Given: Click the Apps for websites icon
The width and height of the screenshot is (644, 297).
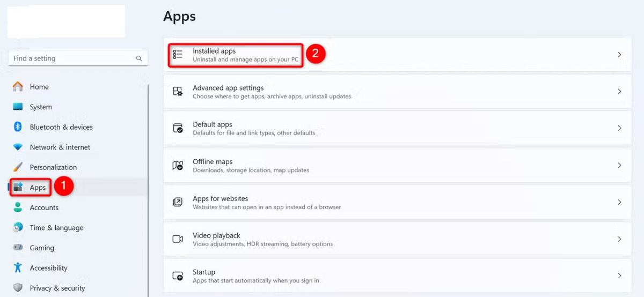Looking at the screenshot, I should click(178, 202).
